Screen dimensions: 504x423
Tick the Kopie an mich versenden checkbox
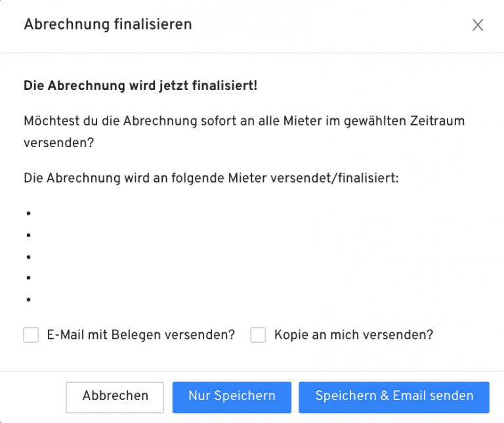coord(258,335)
